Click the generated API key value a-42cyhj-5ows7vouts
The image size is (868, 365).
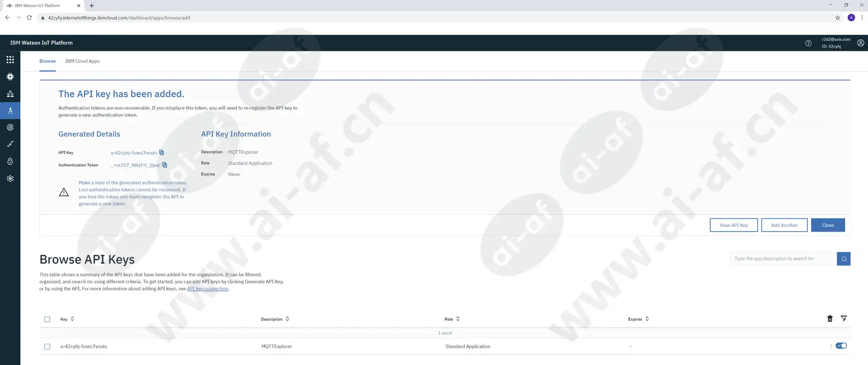point(134,153)
